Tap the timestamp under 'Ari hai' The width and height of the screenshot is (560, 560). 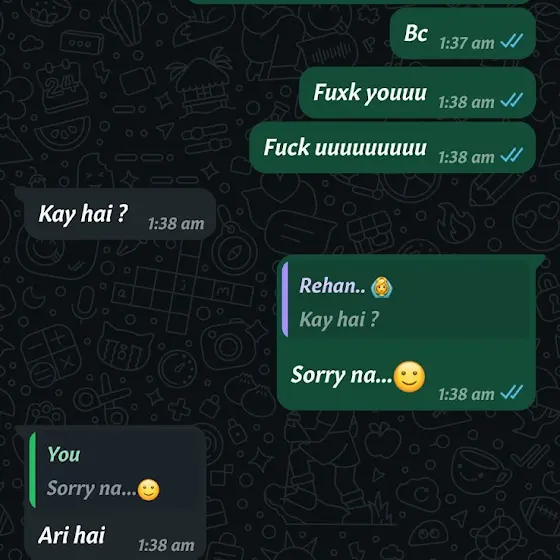[166, 545]
